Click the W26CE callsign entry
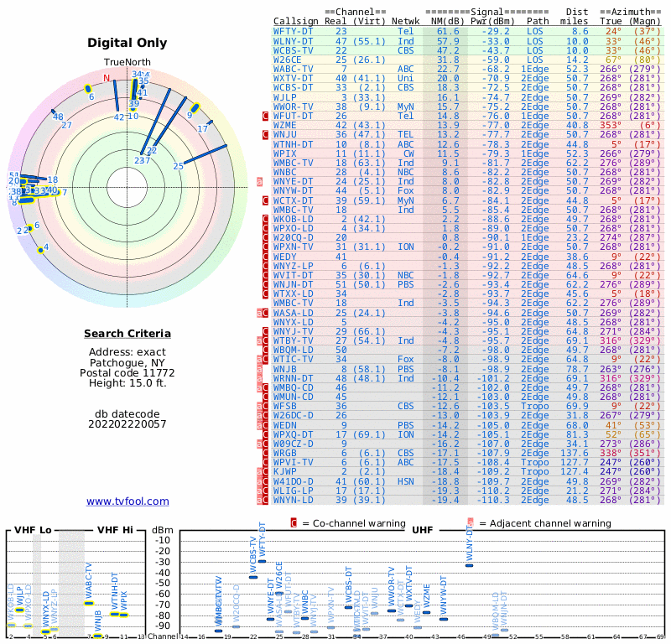 287,60
